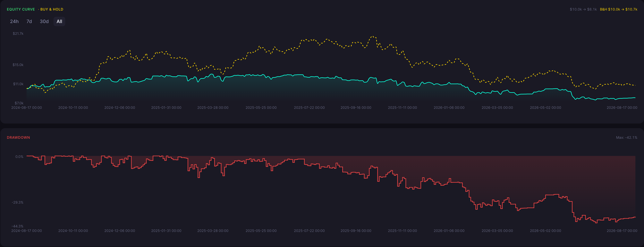The width and height of the screenshot is (644, 247).
Task: Click drawdown chart date 2026-01-06 00:00
Action: pos(449,231)
